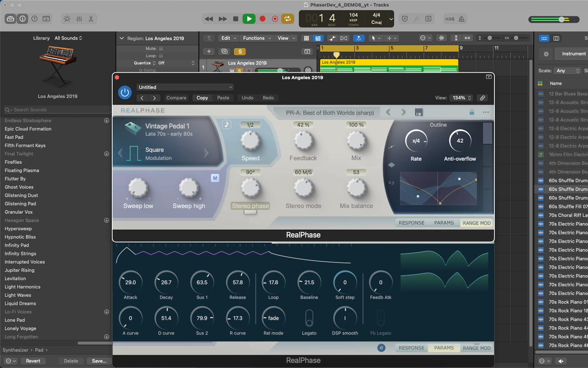Image resolution: width=588 pixels, height=368 pixels.
Task: Click the Copy button in plugin header
Action: [202, 98]
